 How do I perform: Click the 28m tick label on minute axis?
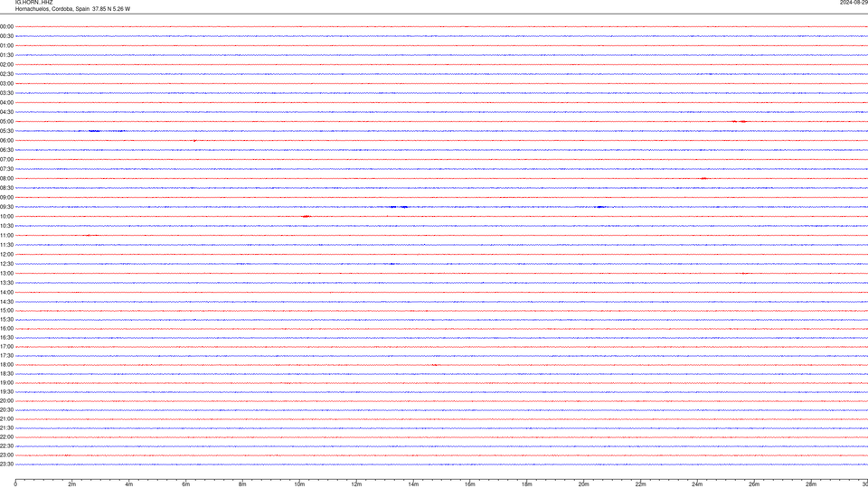tap(811, 484)
